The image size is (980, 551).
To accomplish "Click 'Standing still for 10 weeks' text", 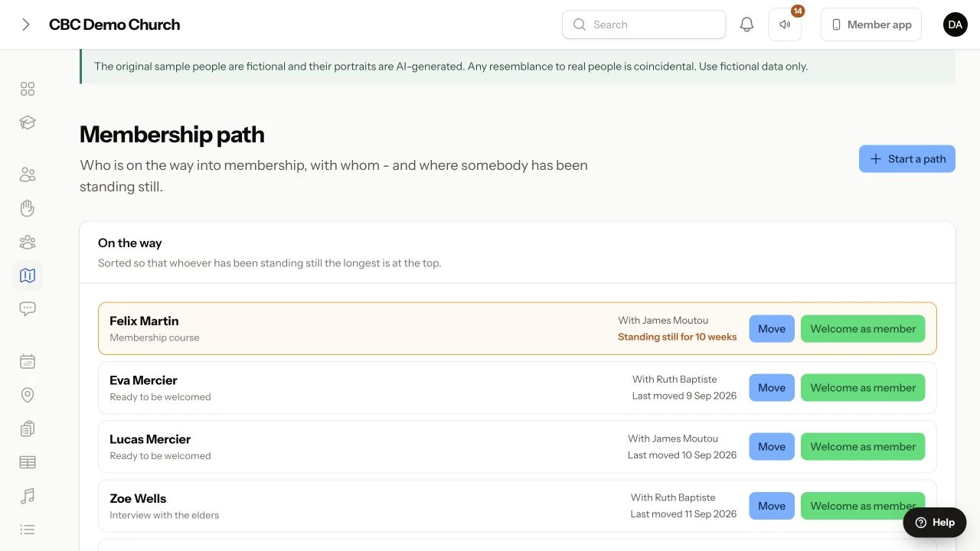I will (678, 337).
